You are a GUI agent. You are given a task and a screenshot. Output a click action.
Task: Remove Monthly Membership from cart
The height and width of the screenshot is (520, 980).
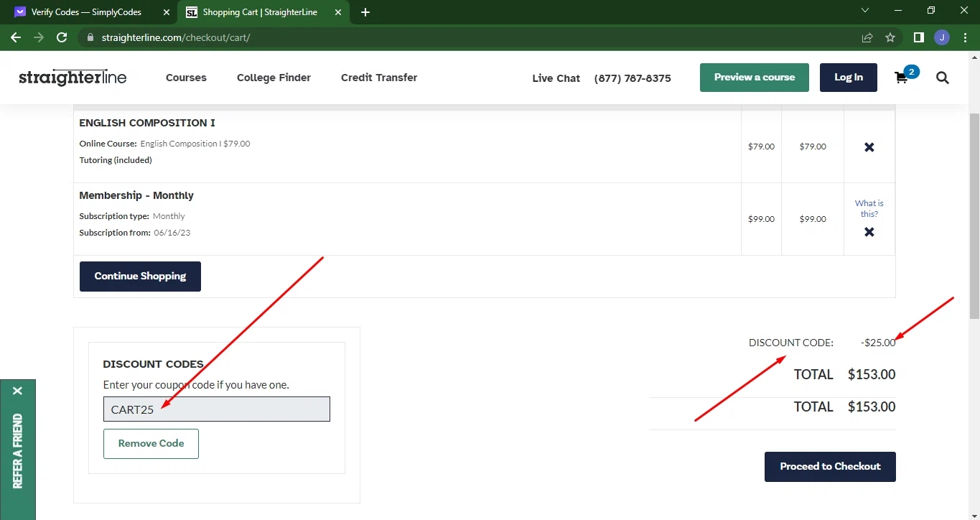coord(869,232)
